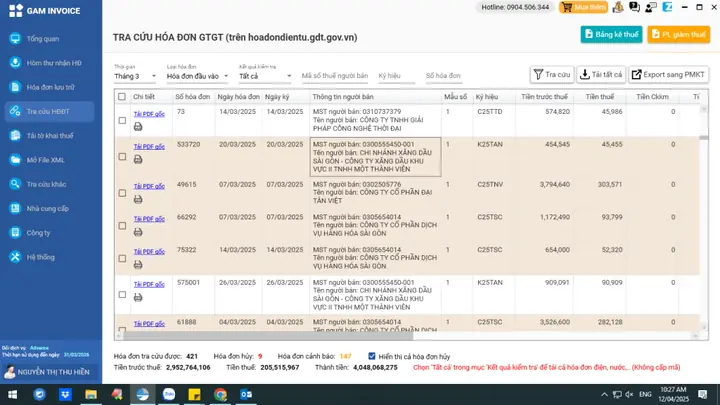
Task: Expand the Thời gian dropdown showing Tháng 3
Action: pyautogui.click(x=135, y=76)
